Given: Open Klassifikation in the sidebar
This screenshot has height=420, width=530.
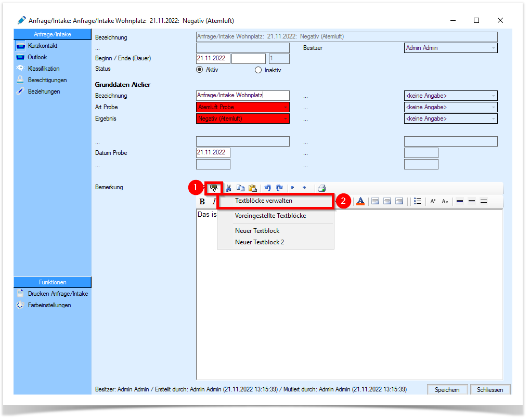Looking at the screenshot, I should coord(44,69).
